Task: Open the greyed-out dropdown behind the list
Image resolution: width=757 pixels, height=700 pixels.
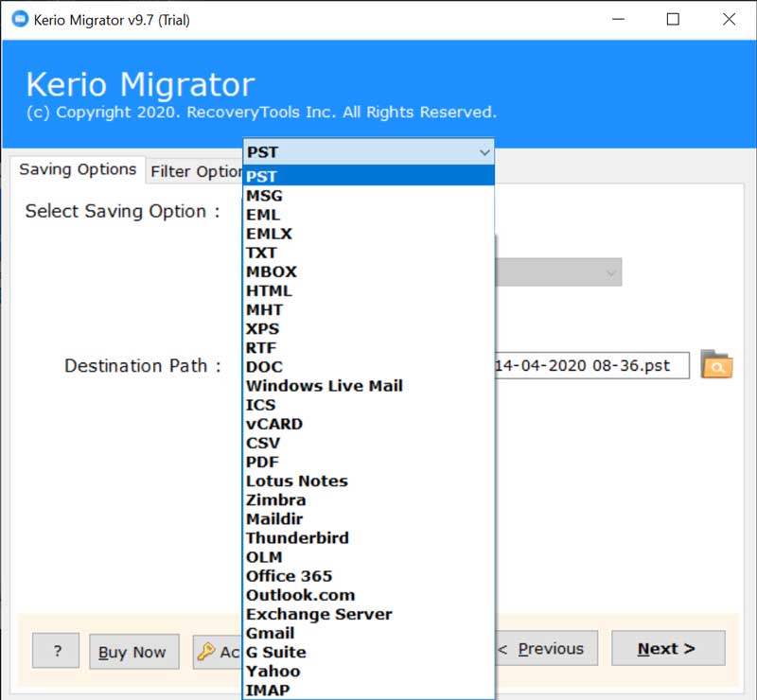Action: (x=558, y=272)
